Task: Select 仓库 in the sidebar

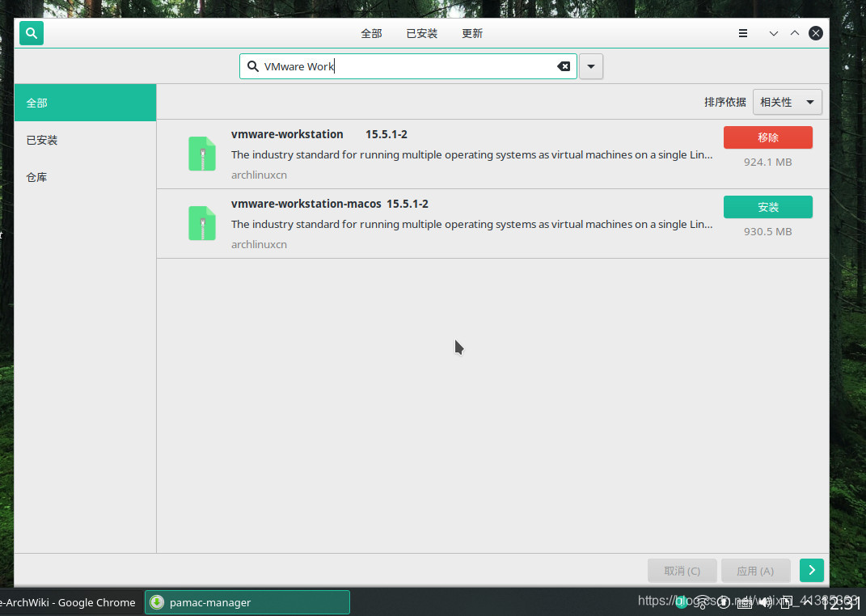Action: 85,176
